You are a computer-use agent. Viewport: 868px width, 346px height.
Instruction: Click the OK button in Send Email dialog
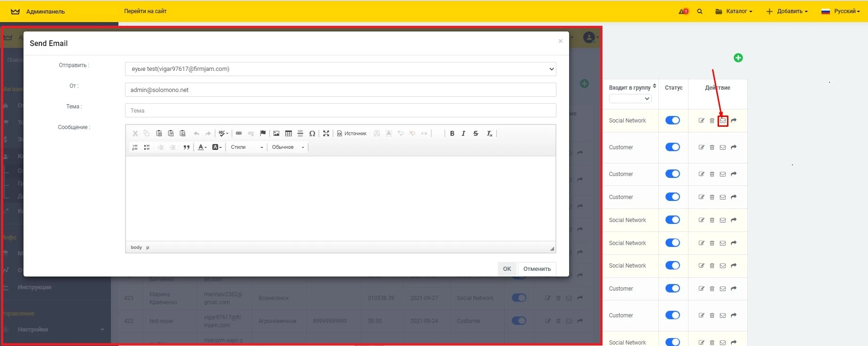click(507, 269)
